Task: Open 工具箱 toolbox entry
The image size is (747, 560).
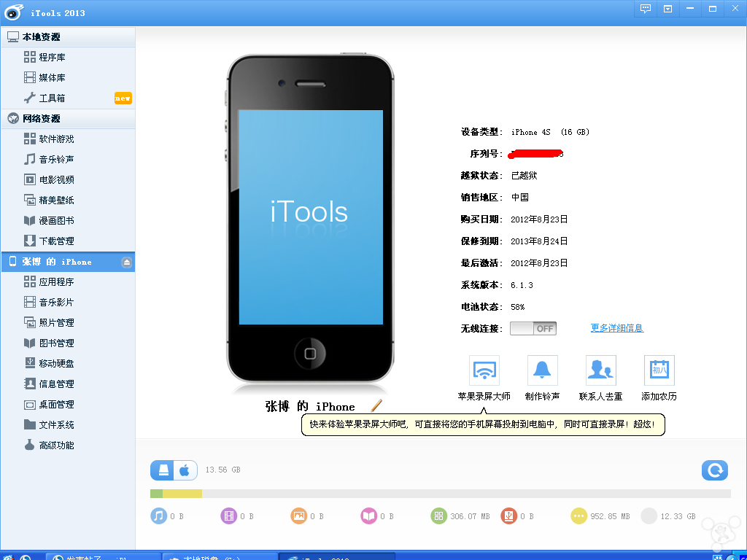Action: [x=68, y=98]
